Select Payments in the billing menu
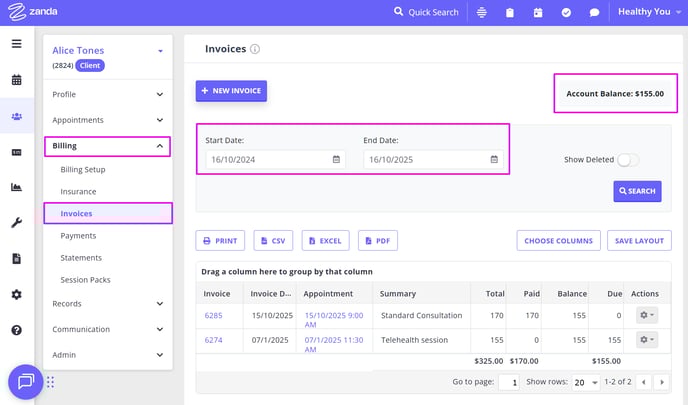Screen dimensions: 688x405 [78, 236]
